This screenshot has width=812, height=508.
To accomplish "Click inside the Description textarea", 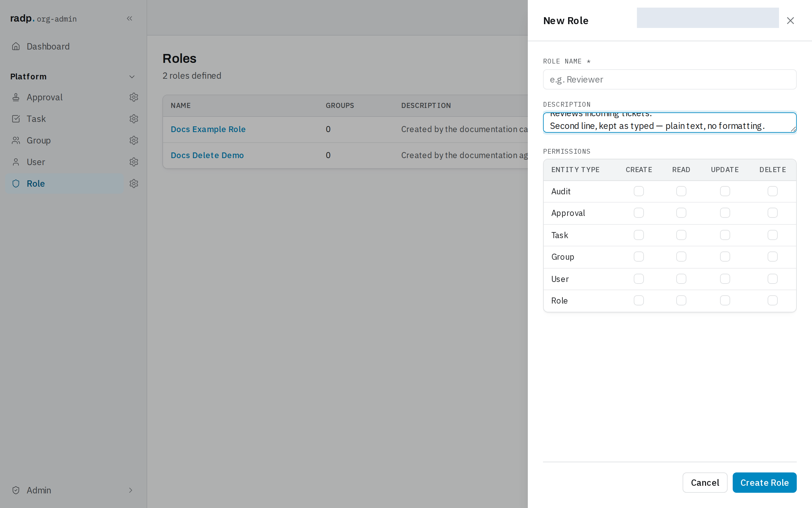I will coord(669,123).
